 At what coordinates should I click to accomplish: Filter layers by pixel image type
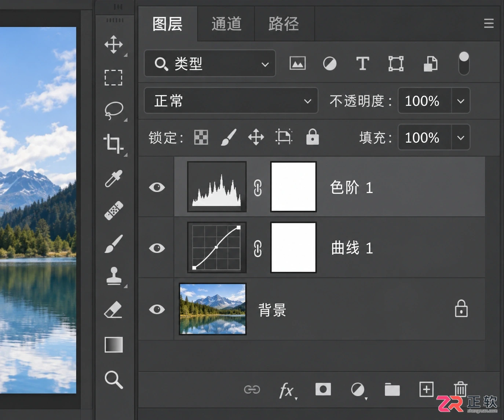297,63
